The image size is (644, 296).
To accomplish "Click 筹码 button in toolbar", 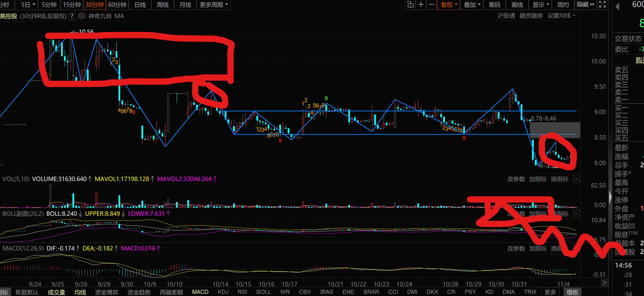I will (494, 5).
